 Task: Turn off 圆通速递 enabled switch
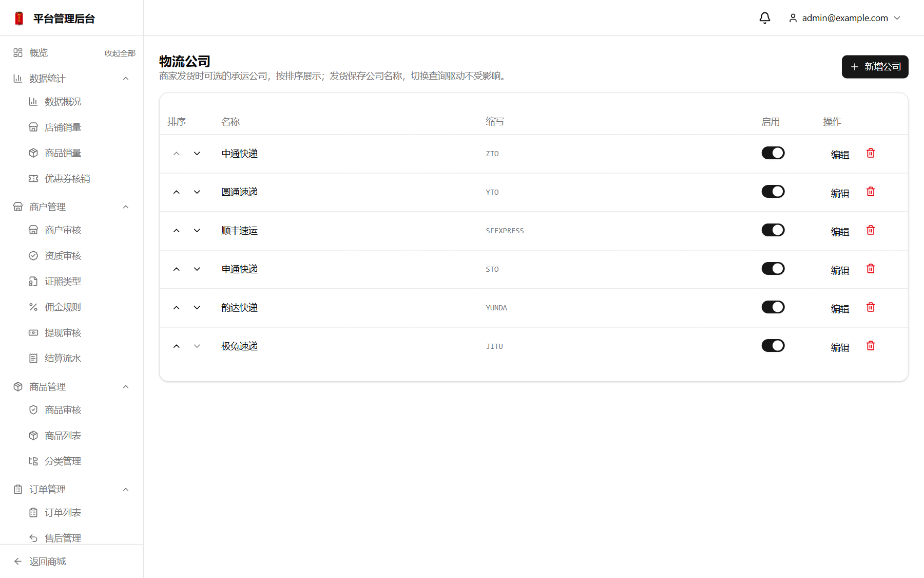773,192
